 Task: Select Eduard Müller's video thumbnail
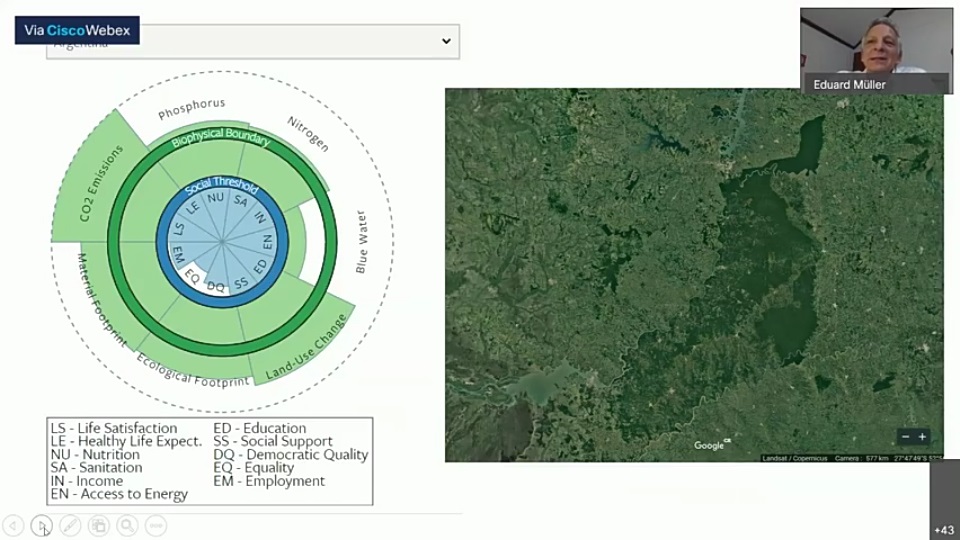pos(876,51)
